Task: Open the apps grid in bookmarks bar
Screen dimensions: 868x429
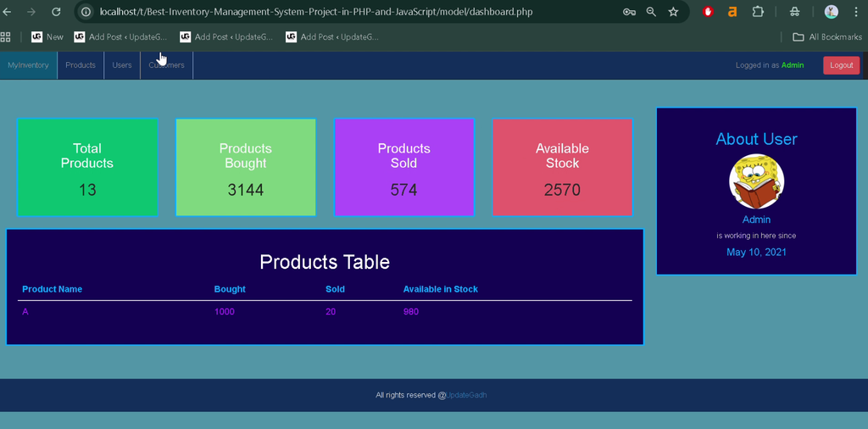Action: [x=6, y=37]
